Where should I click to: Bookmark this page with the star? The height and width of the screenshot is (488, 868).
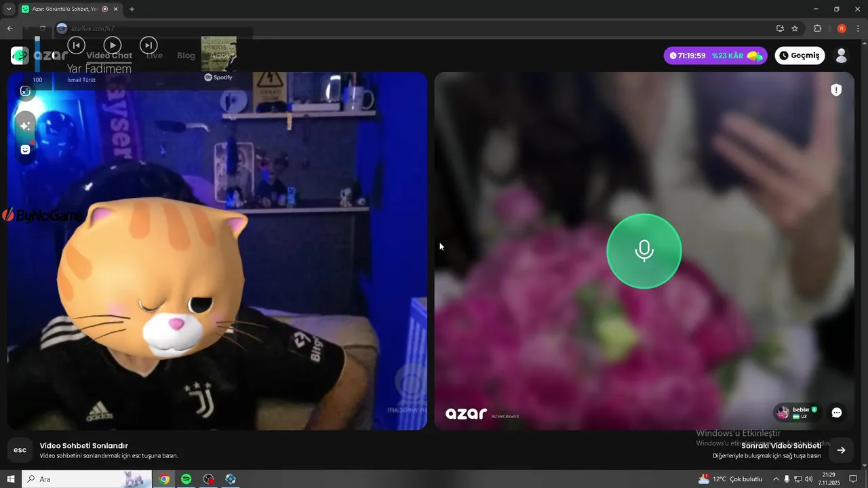(795, 28)
